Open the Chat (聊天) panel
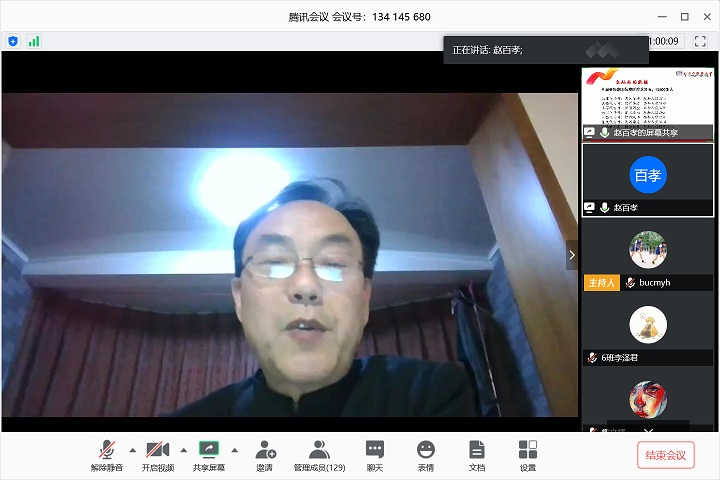Screen dimensions: 720x480 375,454
